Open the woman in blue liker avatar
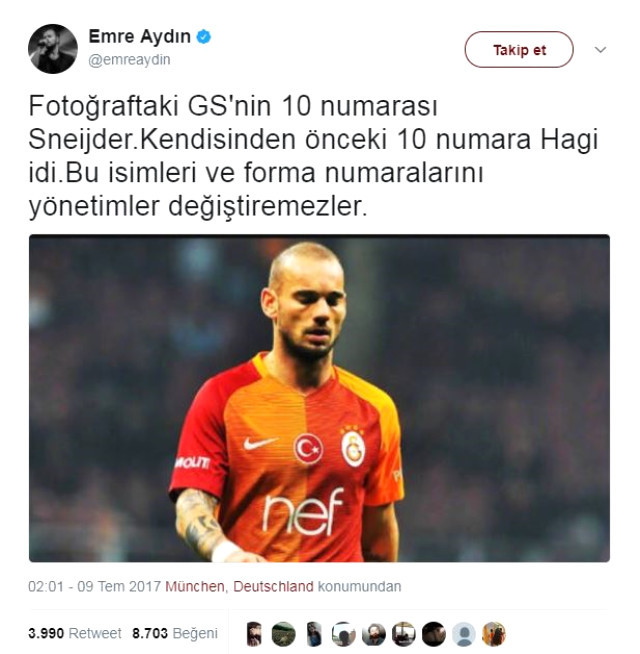 (x=314, y=634)
